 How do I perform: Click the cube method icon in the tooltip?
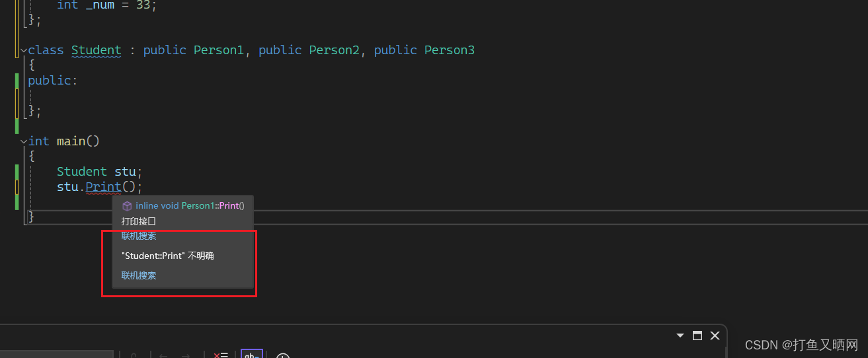coord(127,206)
